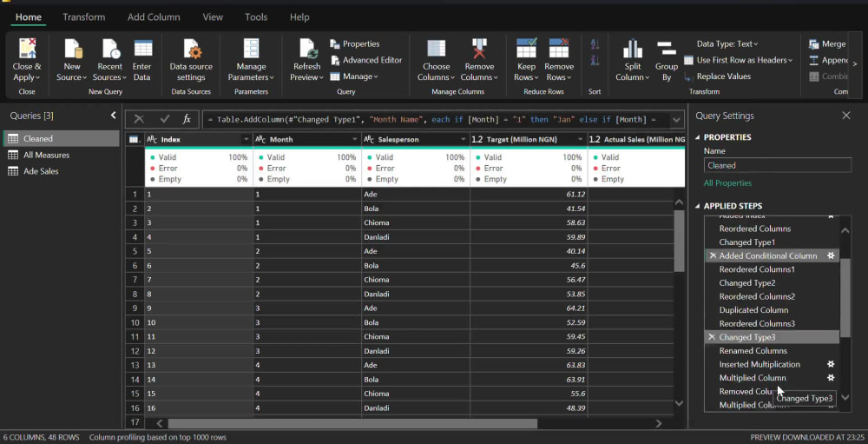Click the Refresh Preview icon
This screenshot has height=444, width=868.
(x=308, y=49)
